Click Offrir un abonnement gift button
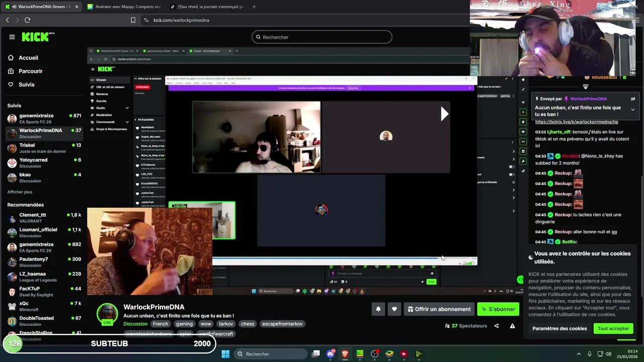Viewport: 644px width, 362px height. pyautogui.click(x=439, y=309)
